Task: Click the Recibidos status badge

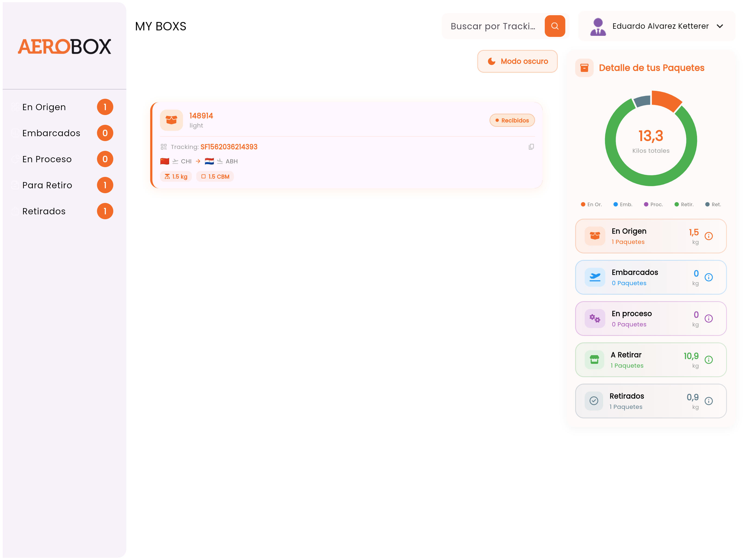Action: (x=512, y=120)
